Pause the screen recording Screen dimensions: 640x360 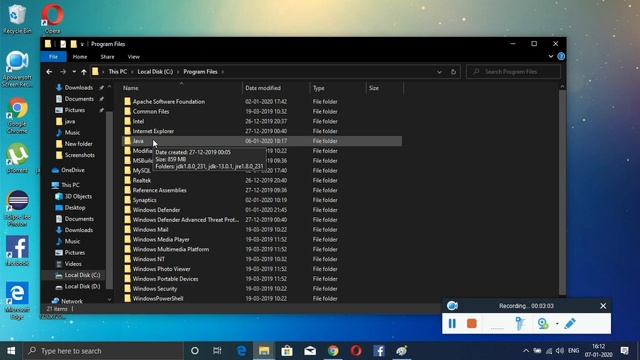click(452, 324)
